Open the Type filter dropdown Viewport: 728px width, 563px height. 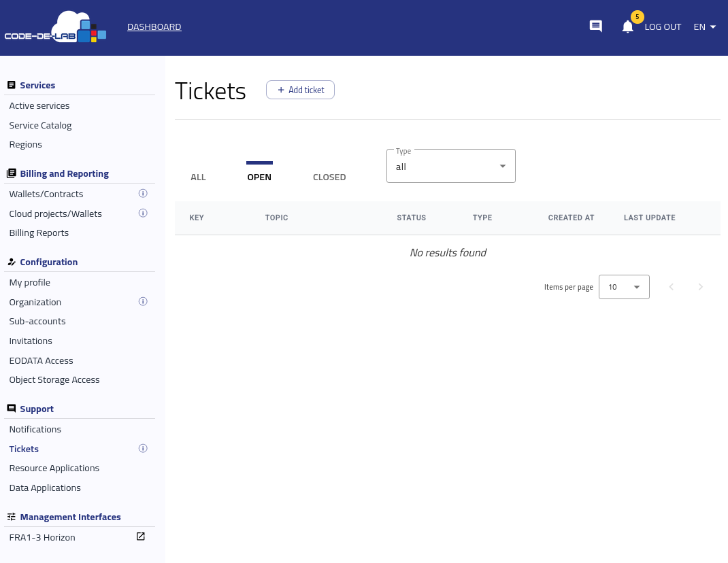click(451, 166)
